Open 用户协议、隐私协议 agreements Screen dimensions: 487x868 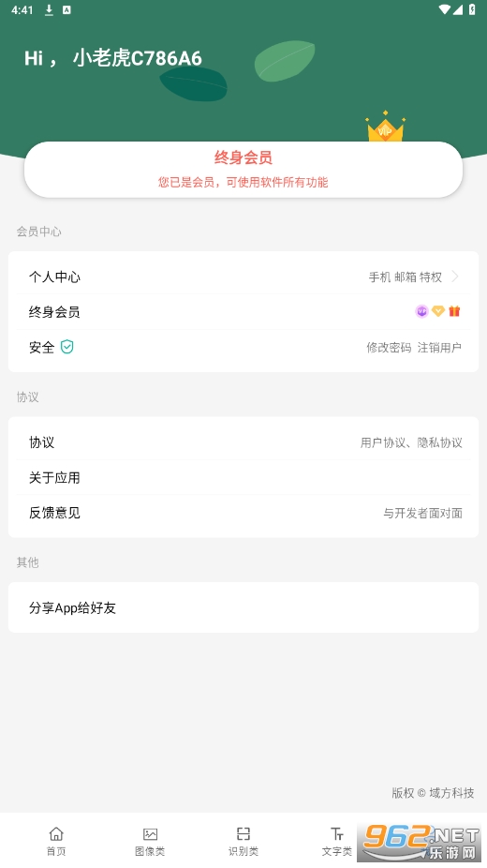pos(411,442)
